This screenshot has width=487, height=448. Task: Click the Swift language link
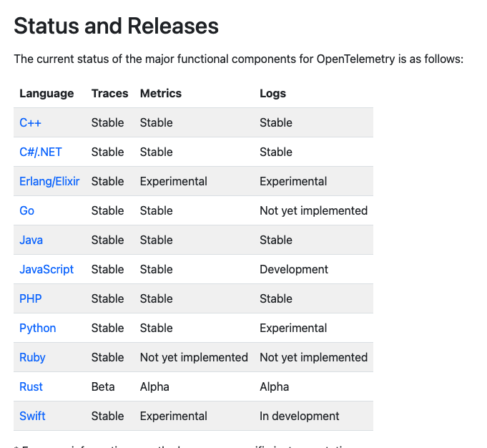pyautogui.click(x=31, y=416)
